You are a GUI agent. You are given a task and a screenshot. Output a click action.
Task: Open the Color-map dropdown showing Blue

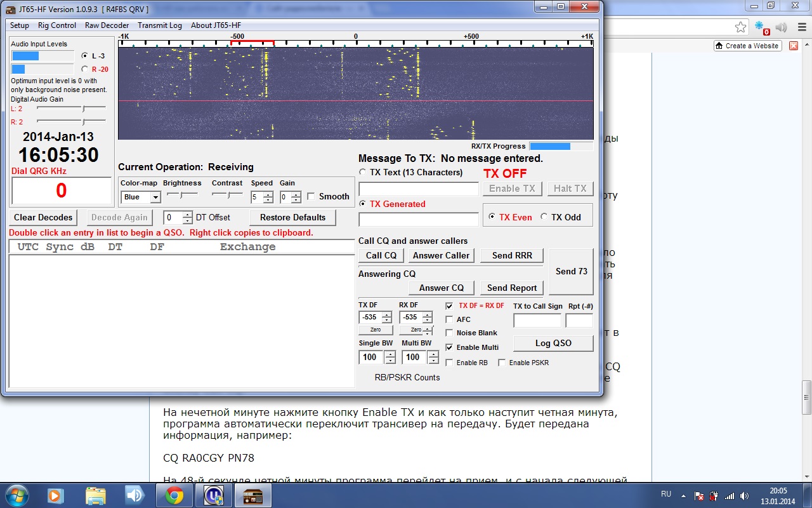pyautogui.click(x=155, y=197)
